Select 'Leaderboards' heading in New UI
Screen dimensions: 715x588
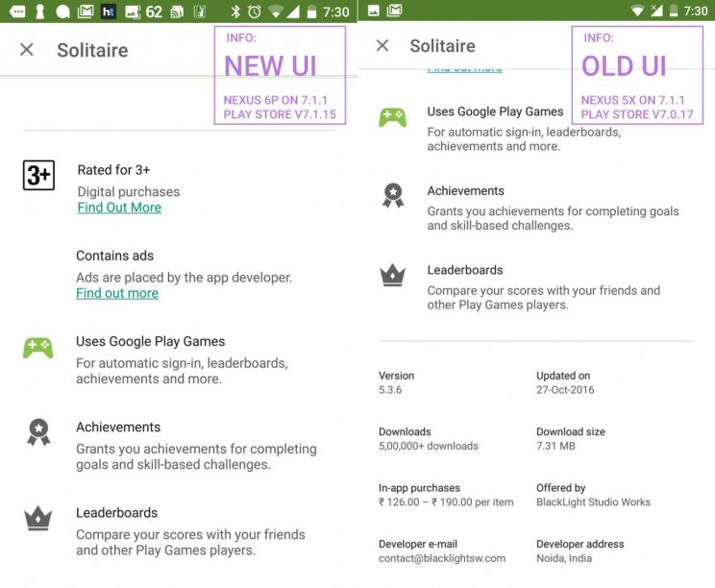tap(116, 513)
